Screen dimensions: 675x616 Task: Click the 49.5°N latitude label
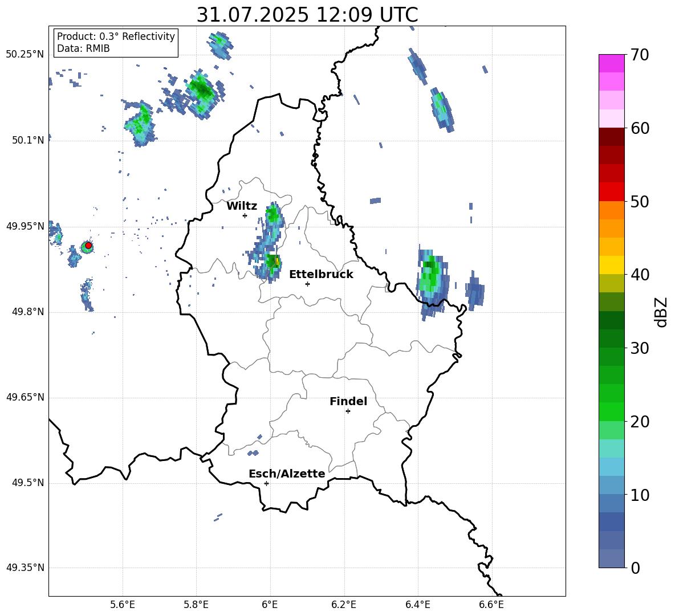28,483
